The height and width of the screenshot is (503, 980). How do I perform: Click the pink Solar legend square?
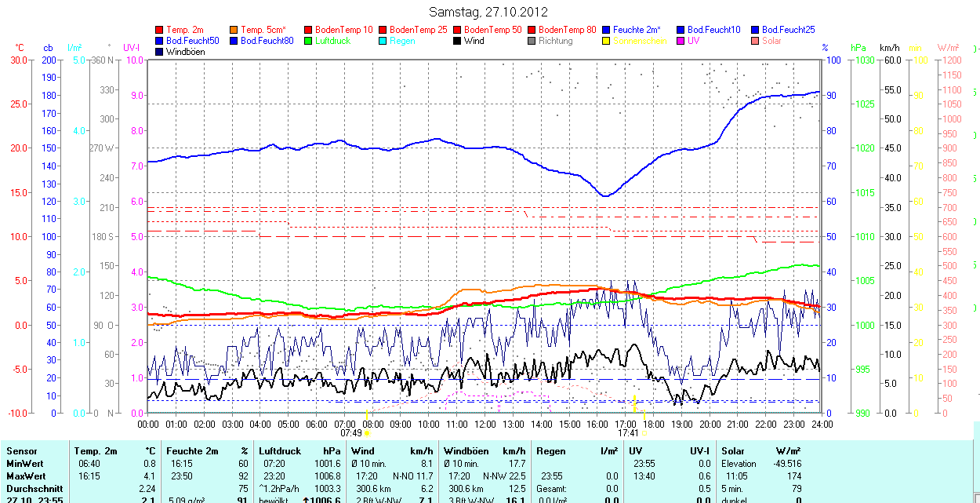(756, 41)
